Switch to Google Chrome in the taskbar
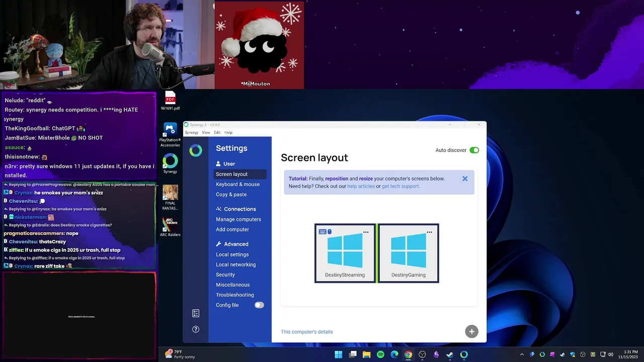The image size is (644, 362). pos(409,354)
